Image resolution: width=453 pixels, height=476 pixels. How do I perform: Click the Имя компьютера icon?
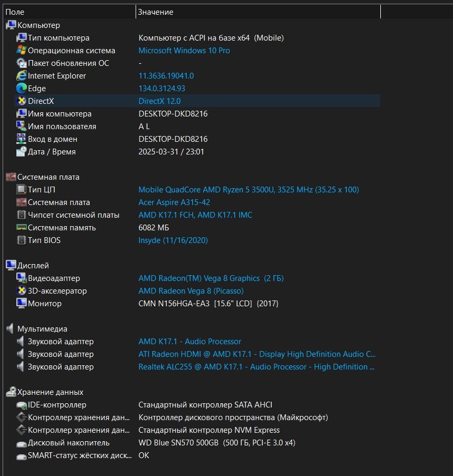coord(22,113)
